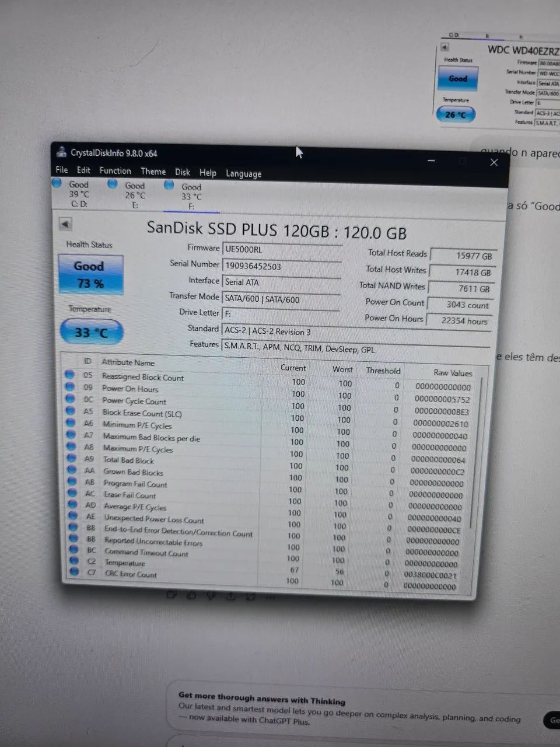Click status circle of Total Bad Block
The image size is (560, 747).
tap(72, 458)
